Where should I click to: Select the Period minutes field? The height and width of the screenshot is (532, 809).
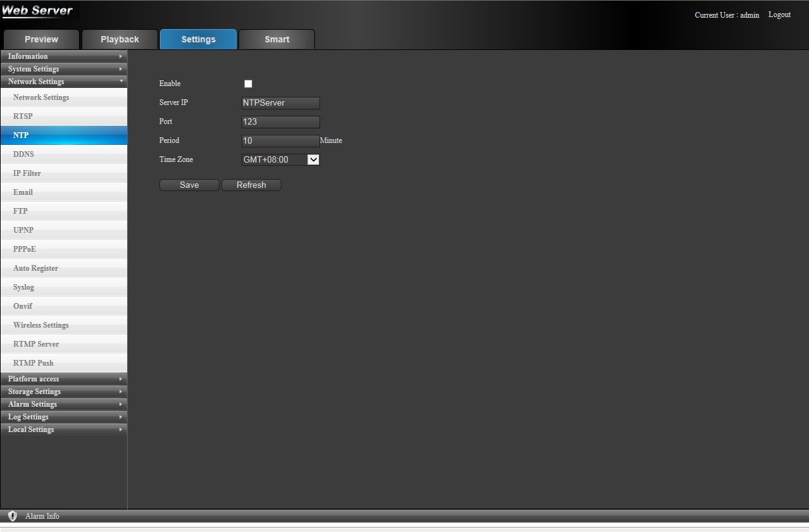(281, 141)
